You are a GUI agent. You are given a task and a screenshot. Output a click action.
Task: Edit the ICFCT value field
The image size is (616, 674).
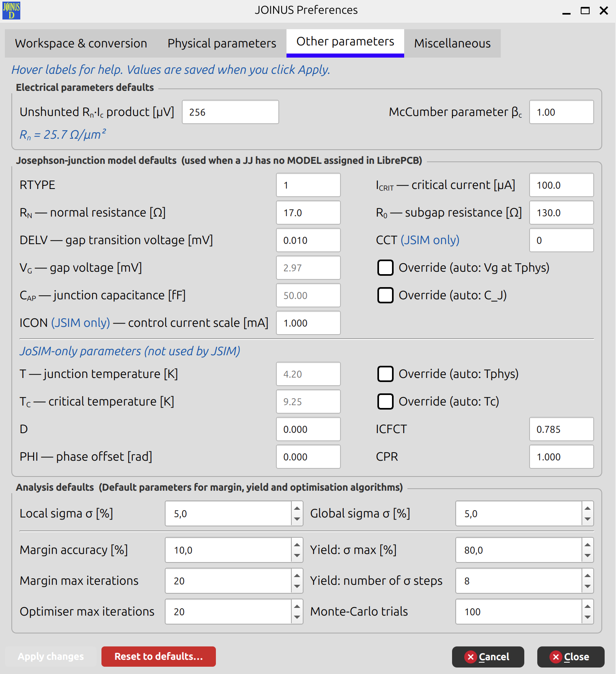(x=562, y=429)
